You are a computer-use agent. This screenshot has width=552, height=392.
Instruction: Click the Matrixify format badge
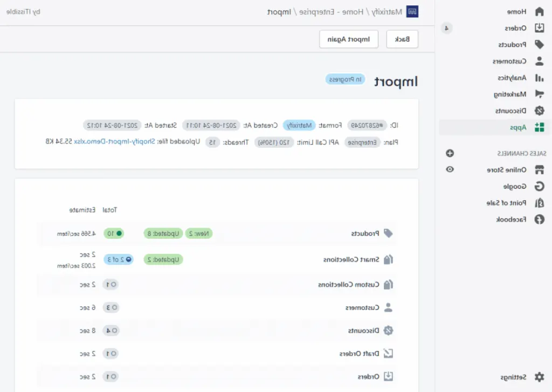click(x=299, y=126)
